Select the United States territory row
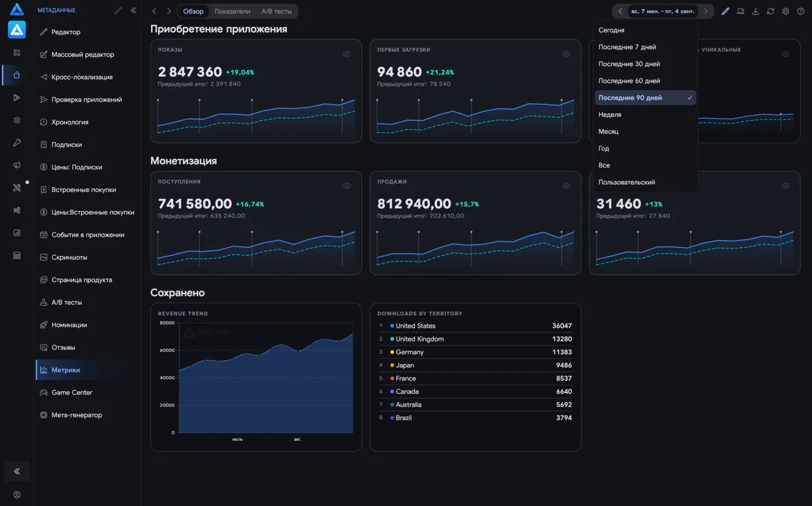812x506 pixels. pyautogui.click(x=475, y=326)
